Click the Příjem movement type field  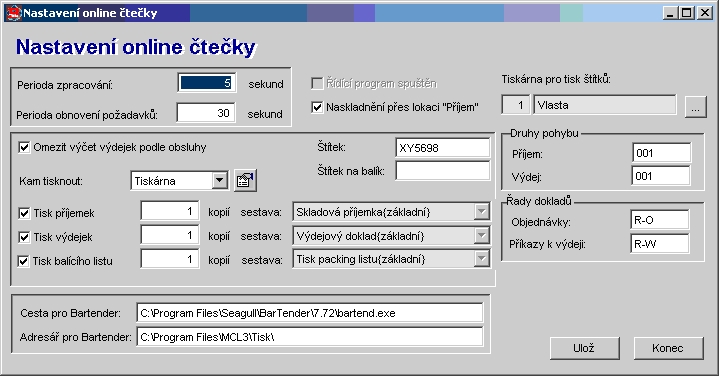(x=661, y=153)
